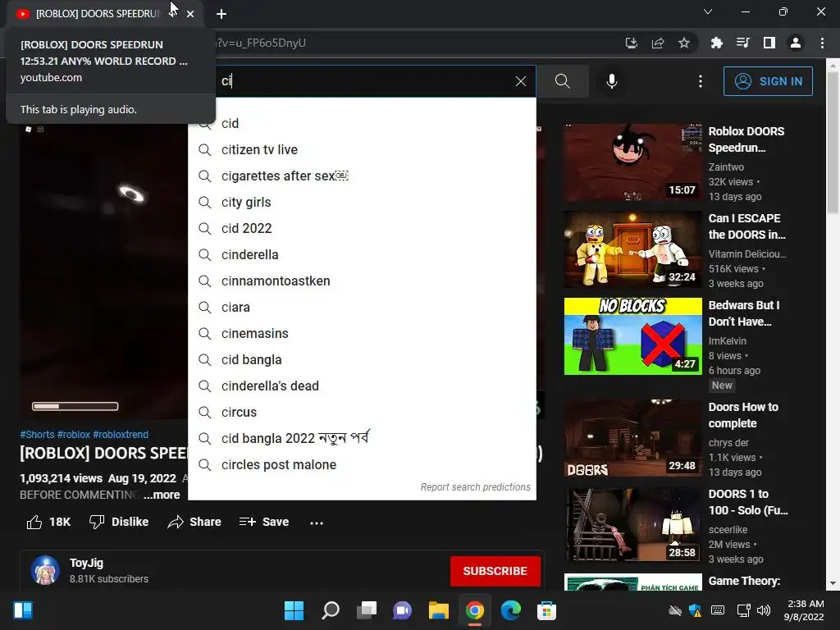Open Microsoft Store from taskbar
840x630 pixels.
point(546,610)
